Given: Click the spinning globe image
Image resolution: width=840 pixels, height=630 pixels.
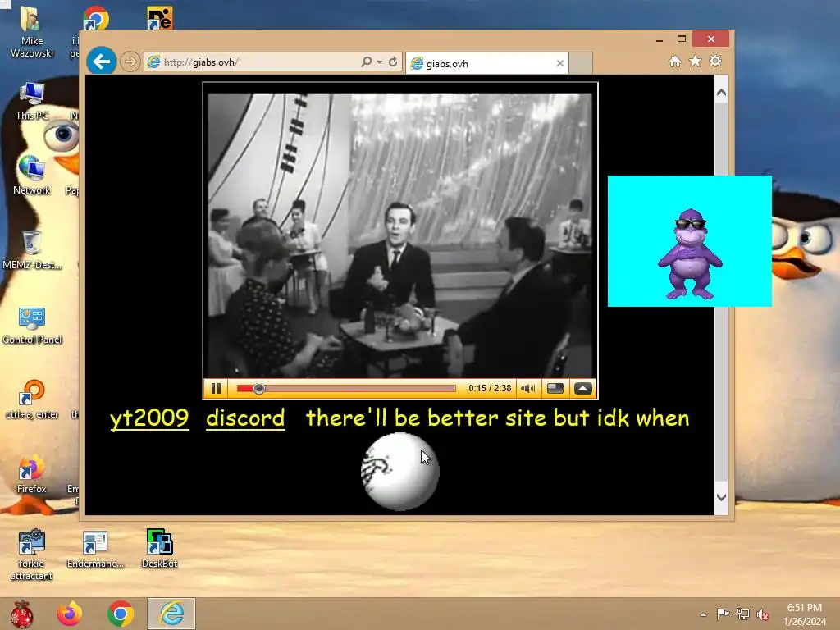Looking at the screenshot, I should 399,472.
